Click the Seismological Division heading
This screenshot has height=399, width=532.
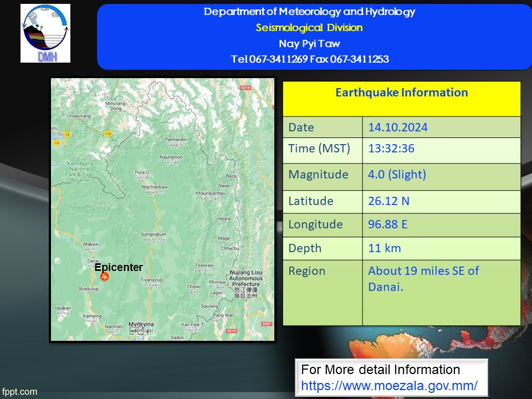[309, 28]
